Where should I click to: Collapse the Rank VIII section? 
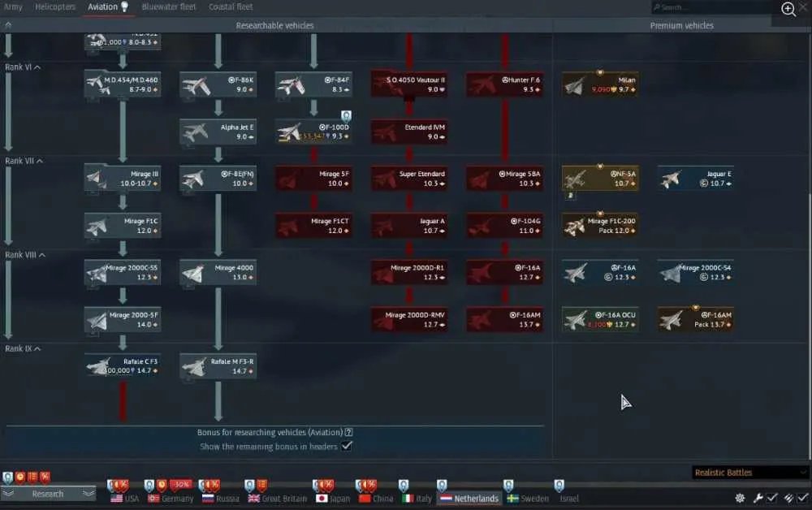[x=42, y=255]
